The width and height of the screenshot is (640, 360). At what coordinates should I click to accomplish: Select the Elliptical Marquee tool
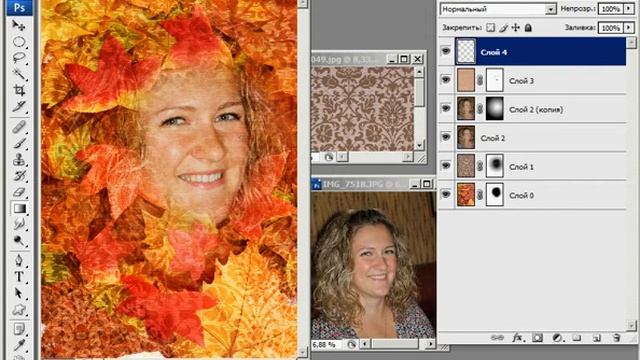pos(19,42)
